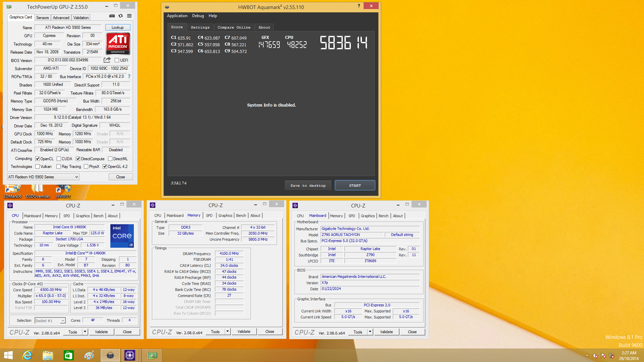Open the ATI Radeon HD 5900 Series GPU dropdown
This screenshot has width=644, height=362.
(x=43, y=177)
